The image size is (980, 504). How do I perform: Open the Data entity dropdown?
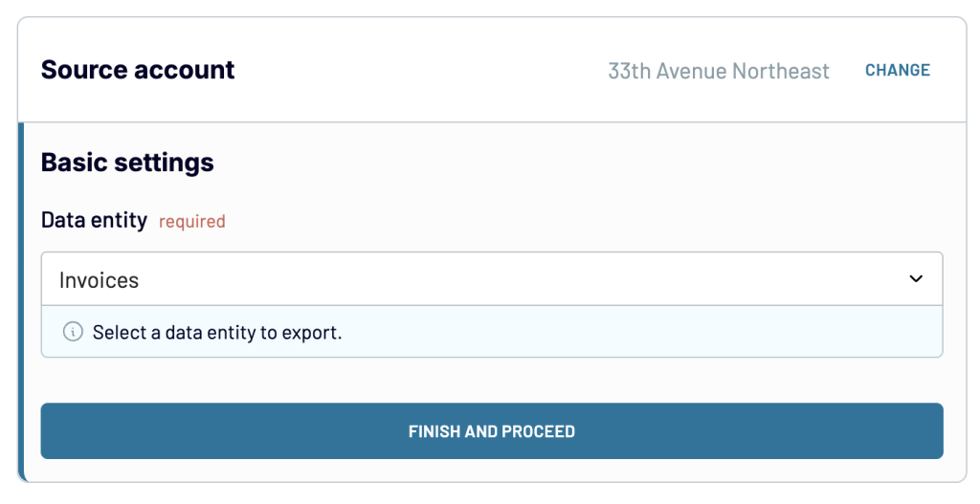(491, 279)
